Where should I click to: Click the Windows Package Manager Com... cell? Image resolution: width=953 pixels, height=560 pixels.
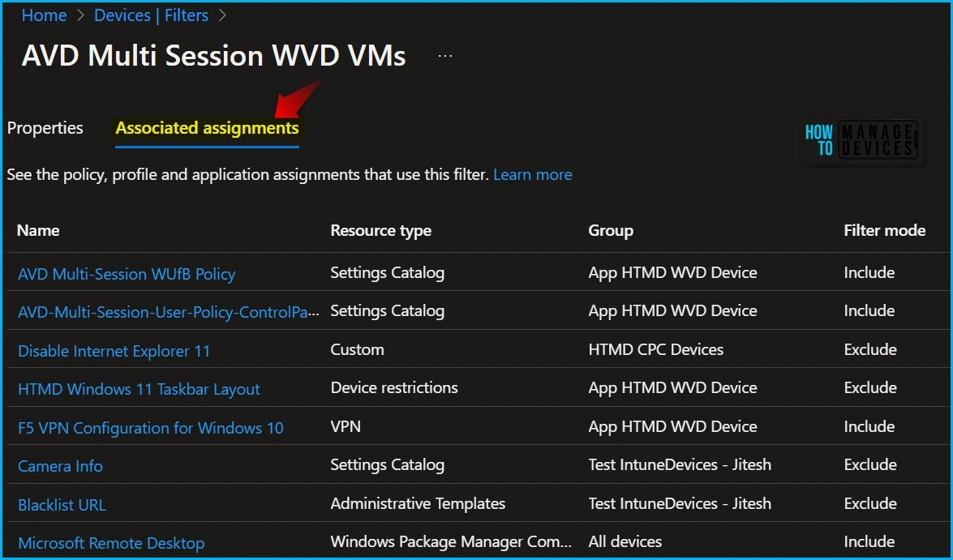451,542
